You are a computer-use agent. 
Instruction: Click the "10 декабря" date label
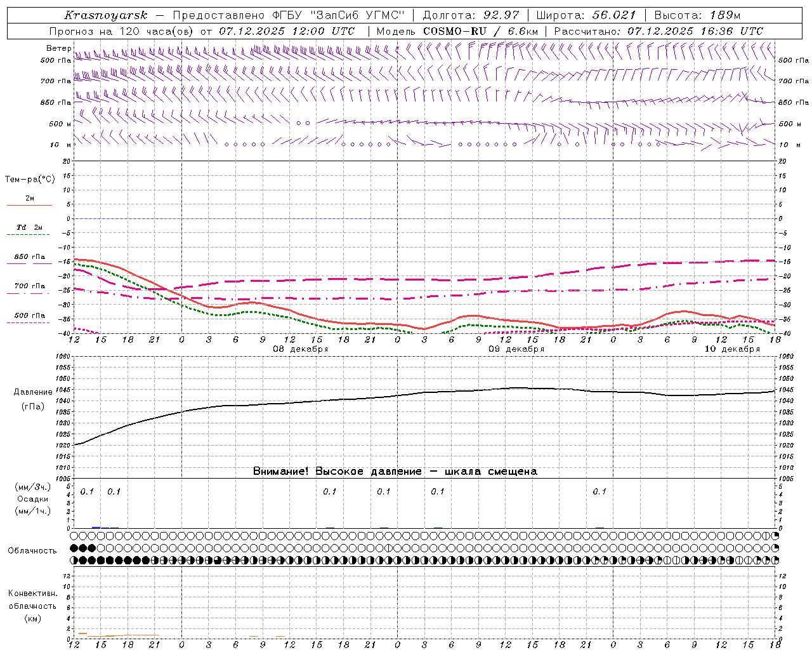732,348
